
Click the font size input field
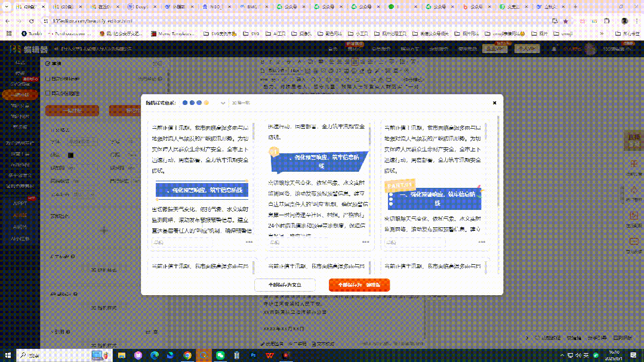[134, 141]
